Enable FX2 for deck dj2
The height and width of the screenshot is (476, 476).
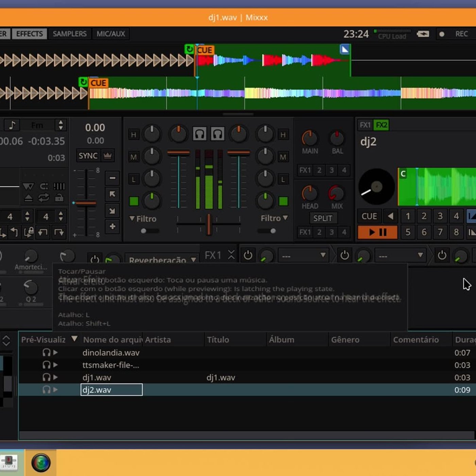[381, 125]
